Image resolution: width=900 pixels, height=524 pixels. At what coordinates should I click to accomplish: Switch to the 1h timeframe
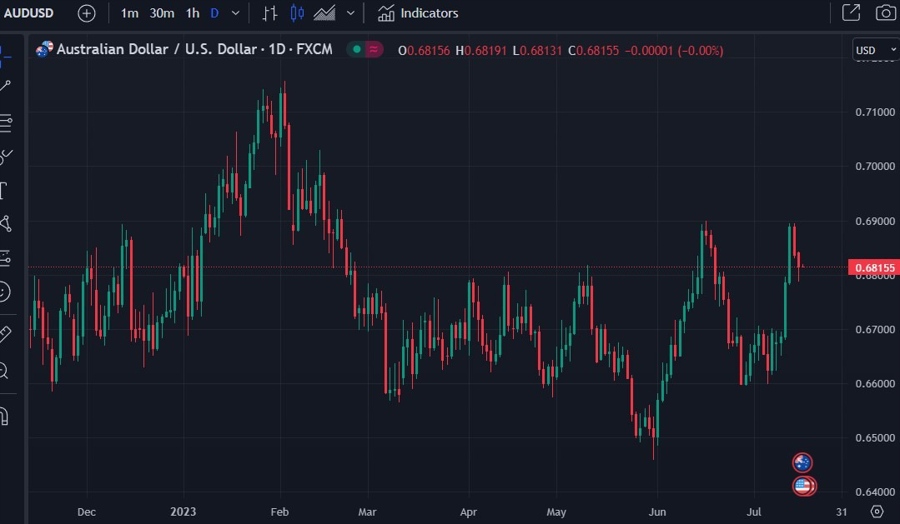pyautogui.click(x=192, y=13)
